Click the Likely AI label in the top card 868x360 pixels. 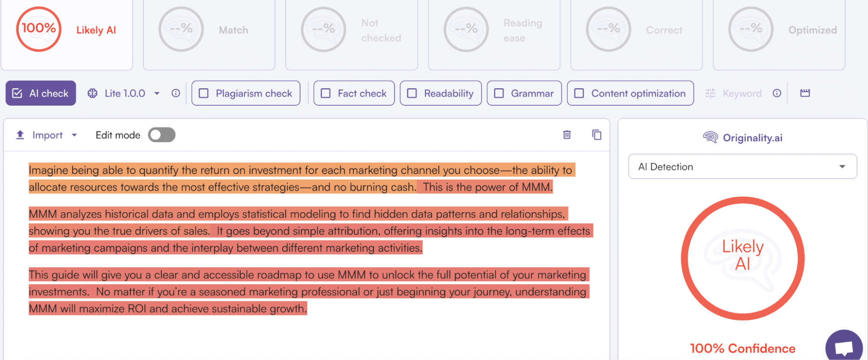[96, 30]
